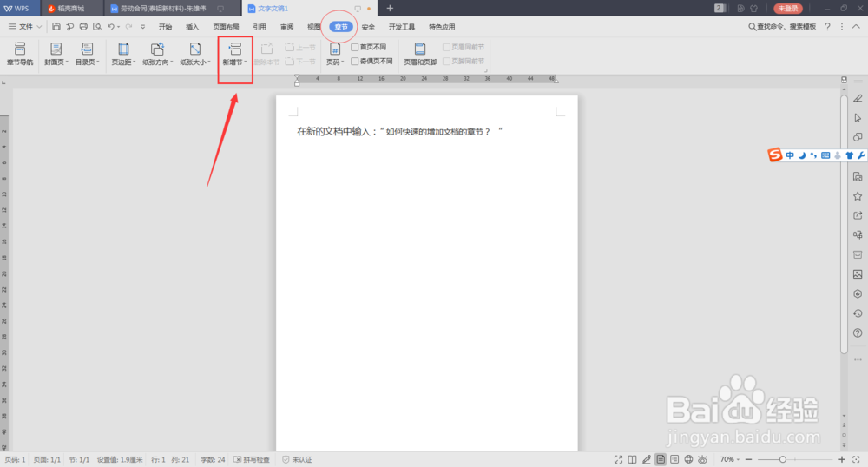Open the 文件 menu dropdown arrow

[x=39, y=27]
